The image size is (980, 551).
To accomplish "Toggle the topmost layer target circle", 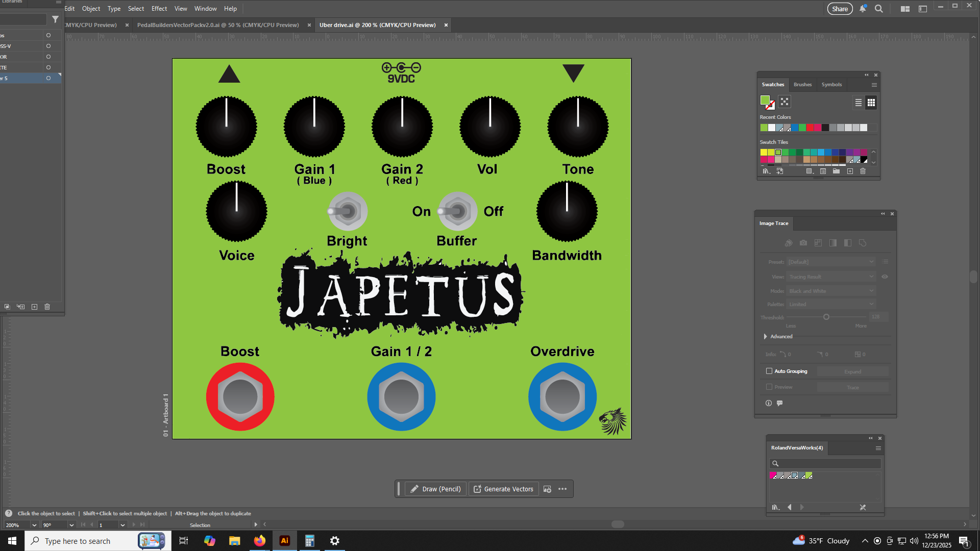I will pyautogui.click(x=48, y=35).
